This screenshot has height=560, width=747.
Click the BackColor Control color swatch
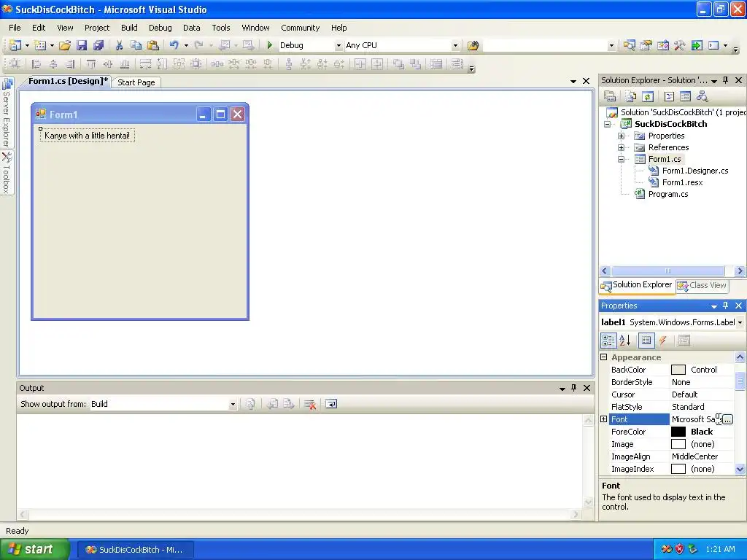click(678, 370)
